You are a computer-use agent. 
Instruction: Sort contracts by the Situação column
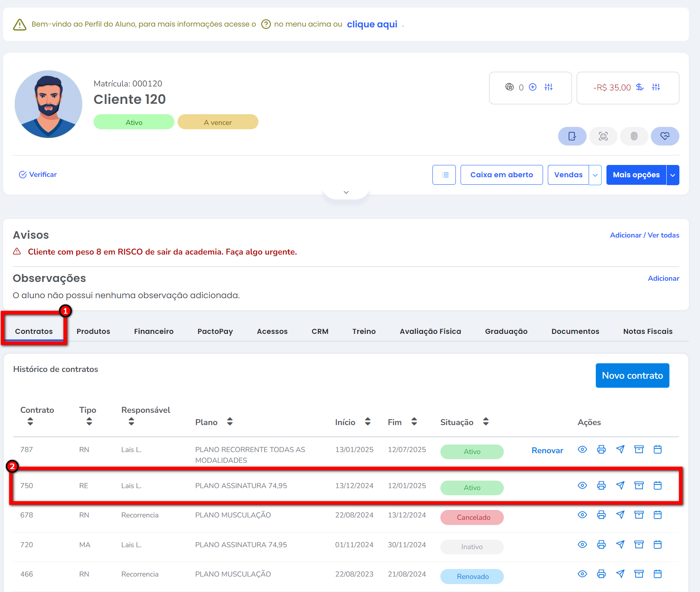pyautogui.click(x=486, y=422)
